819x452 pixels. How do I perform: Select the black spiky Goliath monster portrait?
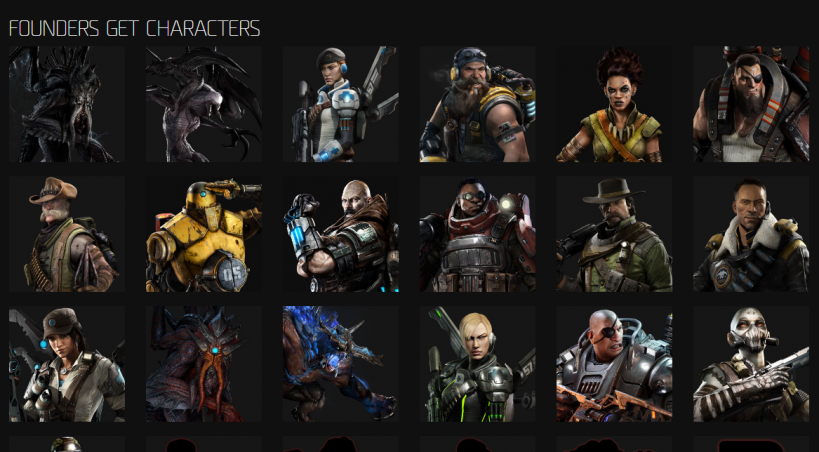point(67,104)
